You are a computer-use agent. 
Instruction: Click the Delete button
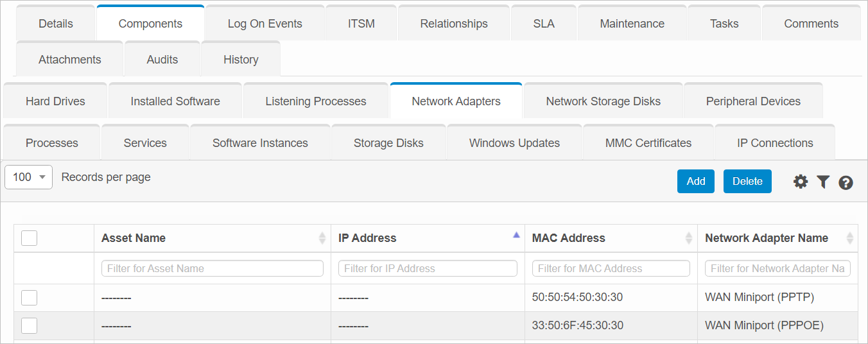(x=747, y=182)
